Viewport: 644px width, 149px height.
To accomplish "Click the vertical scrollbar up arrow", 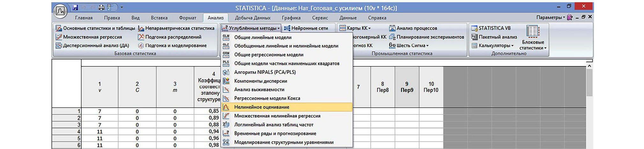I will click(589, 66).
